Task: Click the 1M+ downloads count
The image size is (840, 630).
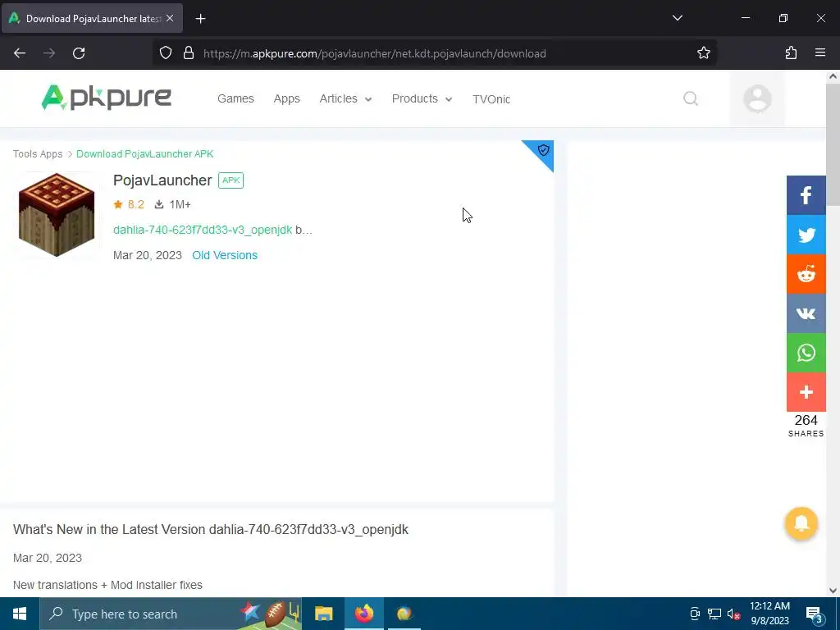Action: 172,204
